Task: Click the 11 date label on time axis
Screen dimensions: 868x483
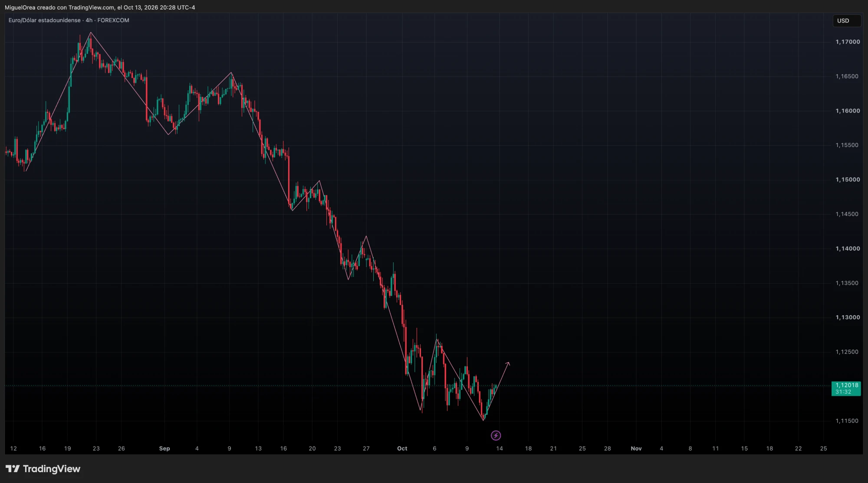Action: click(716, 448)
